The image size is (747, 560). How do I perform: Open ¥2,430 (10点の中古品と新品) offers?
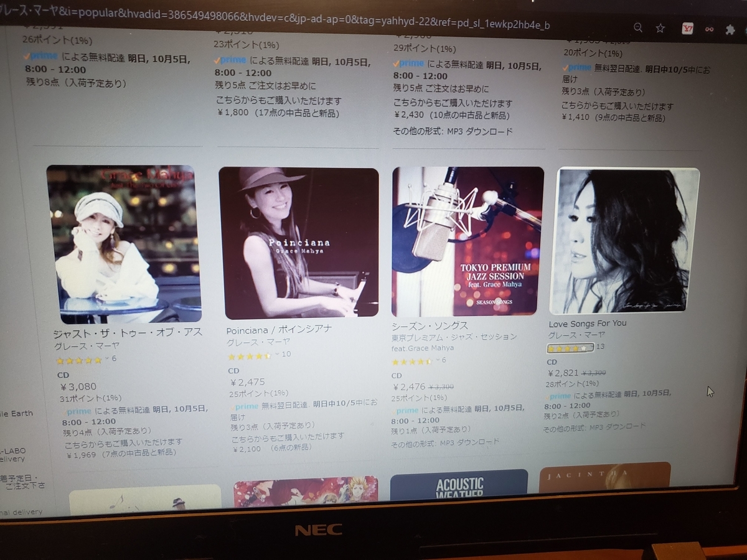click(452, 115)
